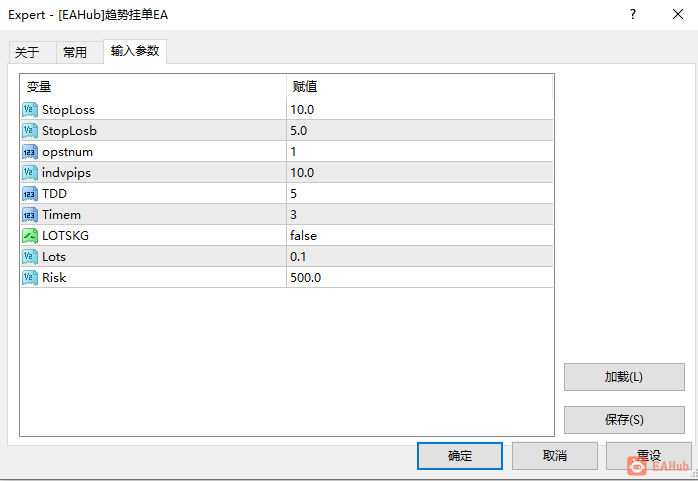This screenshot has width=698, height=481.
Task: Click the StopLoss double-type variable icon
Action: [30, 109]
